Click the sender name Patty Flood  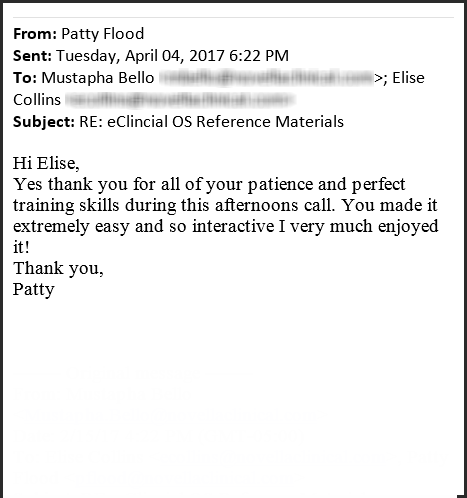click(103, 34)
